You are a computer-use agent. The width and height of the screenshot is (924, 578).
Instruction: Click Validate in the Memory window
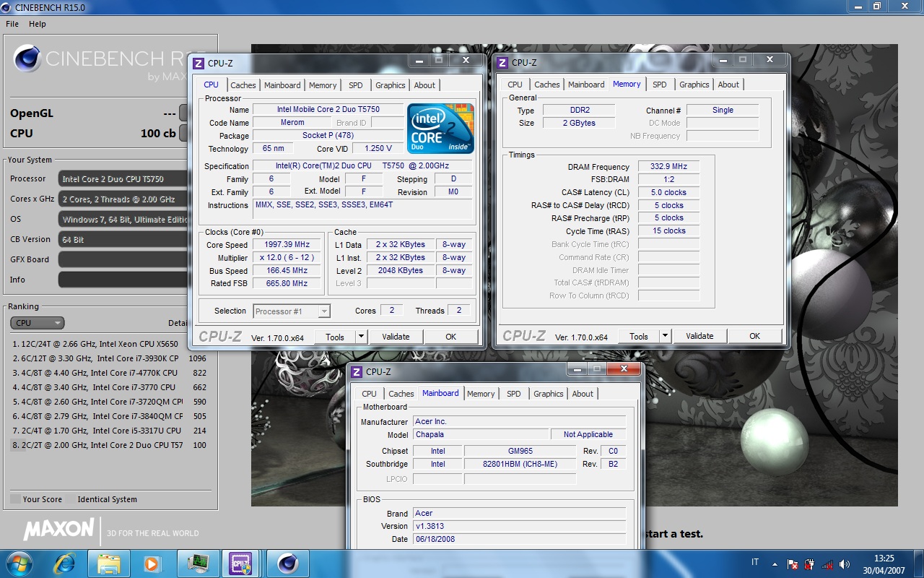point(699,336)
